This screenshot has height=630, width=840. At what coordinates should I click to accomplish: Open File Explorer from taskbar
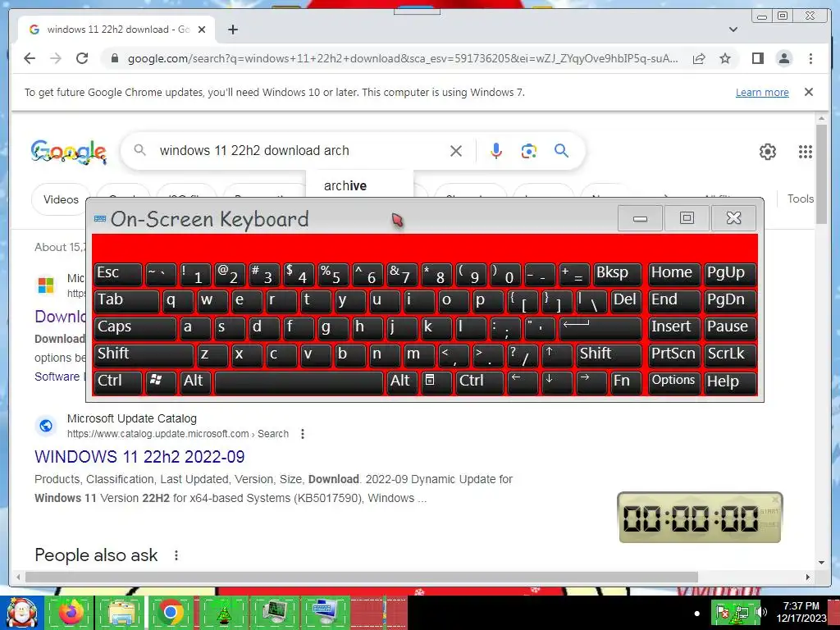coord(121,612)
